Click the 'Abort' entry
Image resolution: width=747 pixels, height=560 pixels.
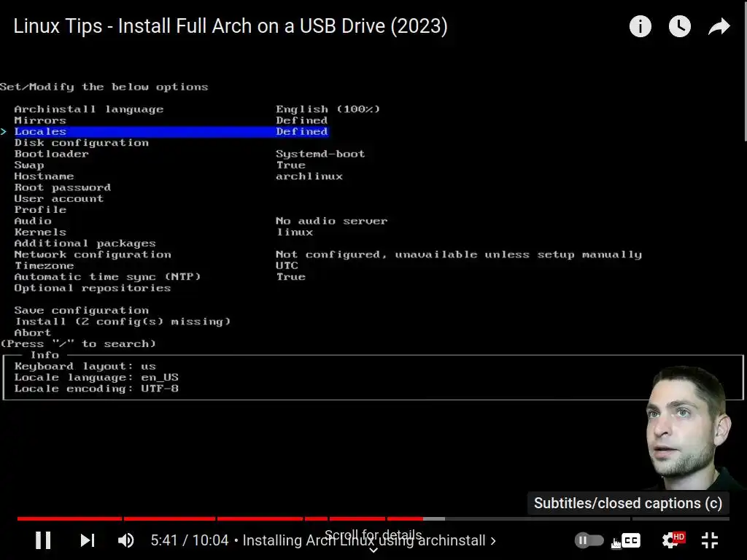(32, 332)
